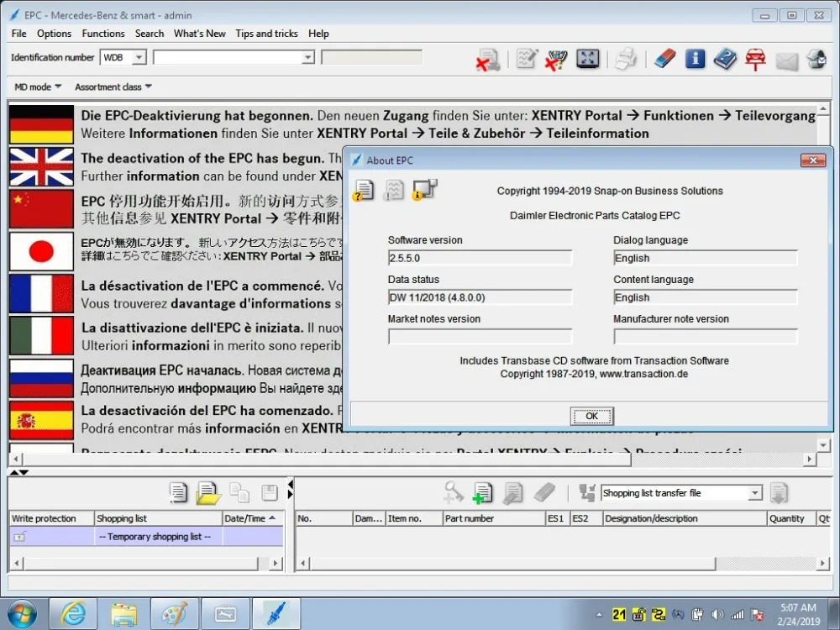The width and height of the screenshot is (840, 630).
Task: Sort by Date/Time column header
Action: [252, 518]
